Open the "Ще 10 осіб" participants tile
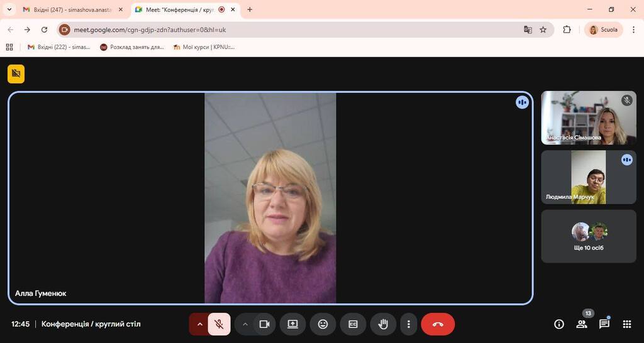The image size is (644, 343). click(x=589, y=236)
